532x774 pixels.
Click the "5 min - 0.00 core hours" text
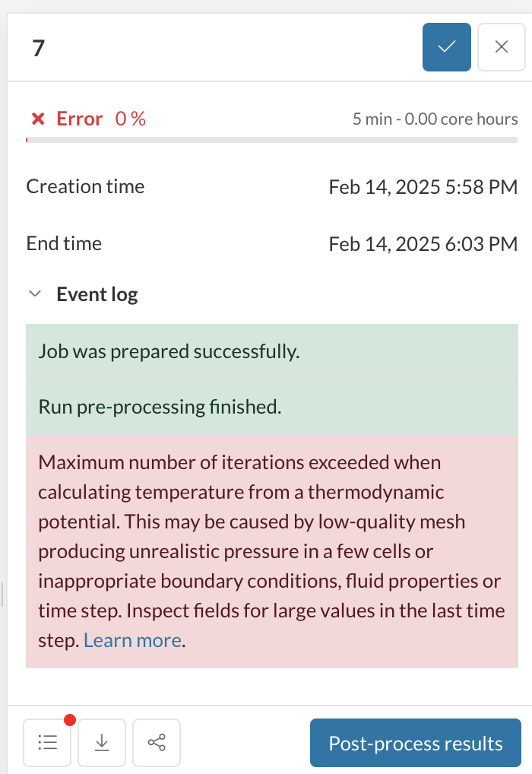coord(435,119)
